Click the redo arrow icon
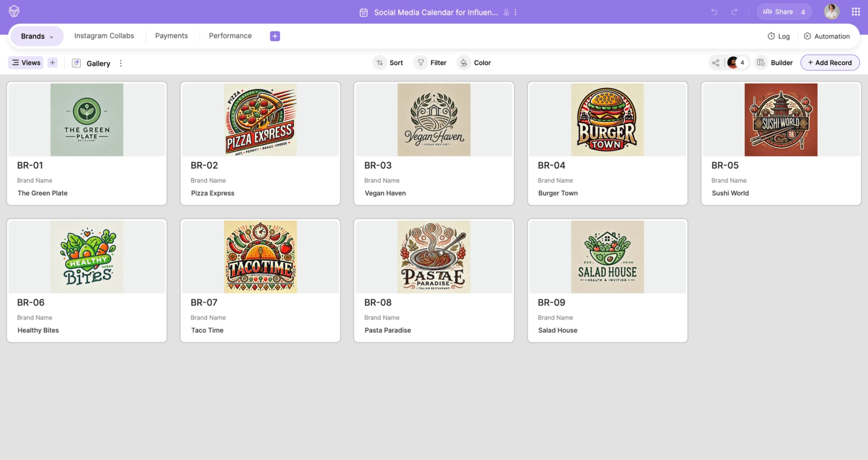The width and height of the screenshot is (868, 460). [x=734, y=12]
